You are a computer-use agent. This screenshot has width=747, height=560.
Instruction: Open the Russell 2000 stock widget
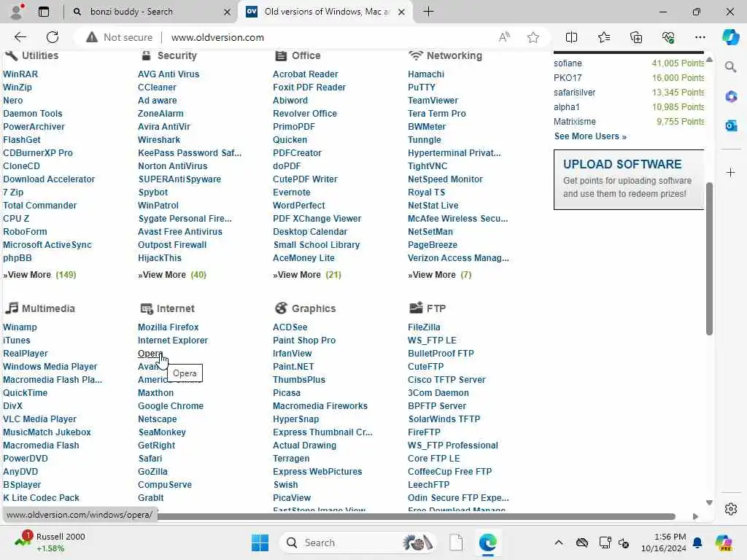coord(50,542)
